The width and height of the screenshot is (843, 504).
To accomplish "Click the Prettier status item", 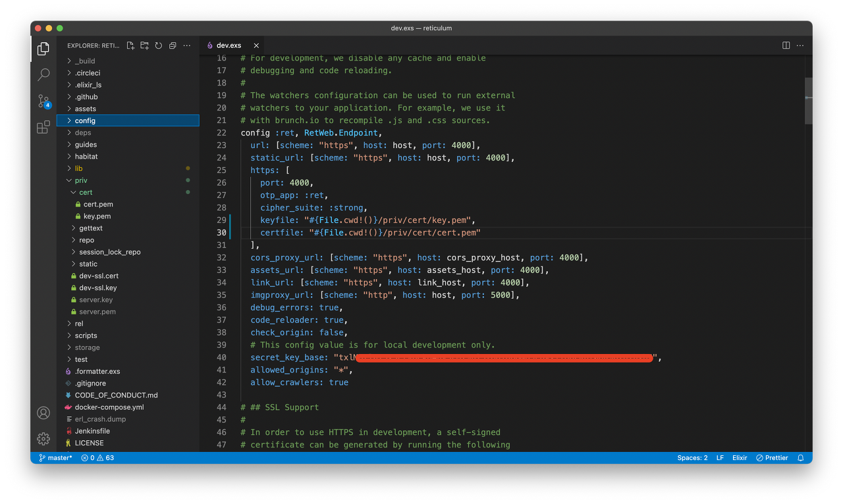I will [x=772, y=458].
